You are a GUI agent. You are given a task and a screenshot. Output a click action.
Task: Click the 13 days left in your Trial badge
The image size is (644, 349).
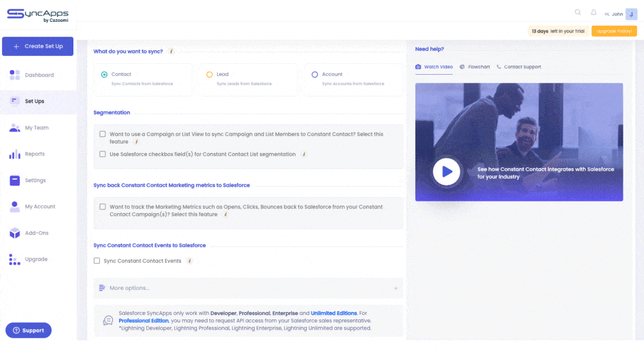coord(558,31)
